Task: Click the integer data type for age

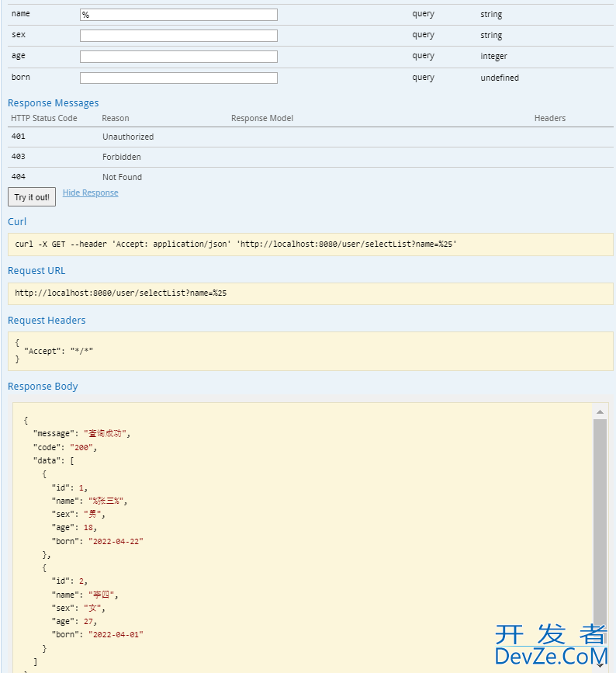Action: coord(493,56)
